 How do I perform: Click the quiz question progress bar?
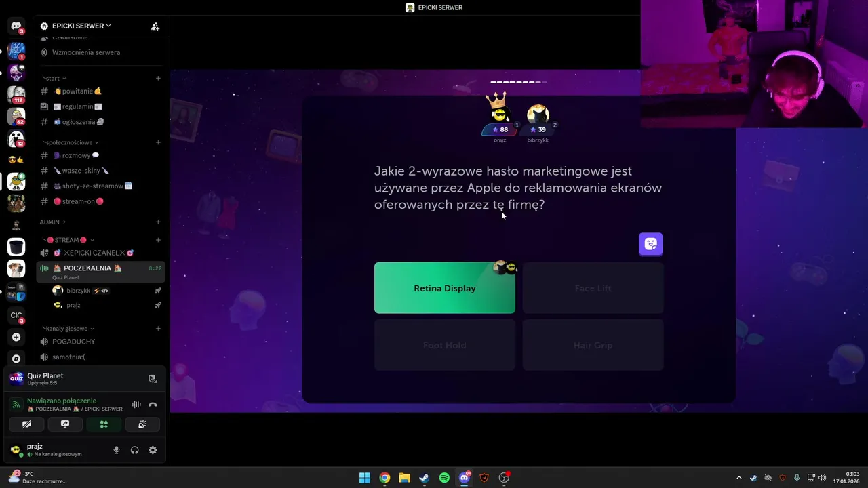click(x=519, y=82)
